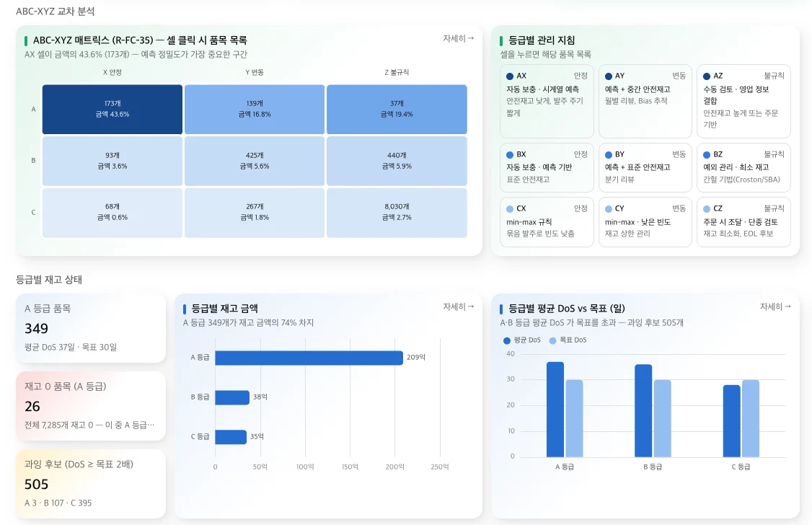Click the ABC-XYZ 교차 분석 section heading
This screenshot has width=812, height=525.
tap(56, 12)
